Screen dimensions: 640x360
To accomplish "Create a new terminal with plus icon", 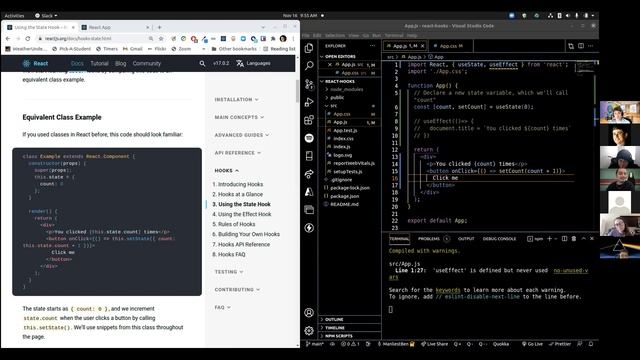I will (x=549, y=239).
